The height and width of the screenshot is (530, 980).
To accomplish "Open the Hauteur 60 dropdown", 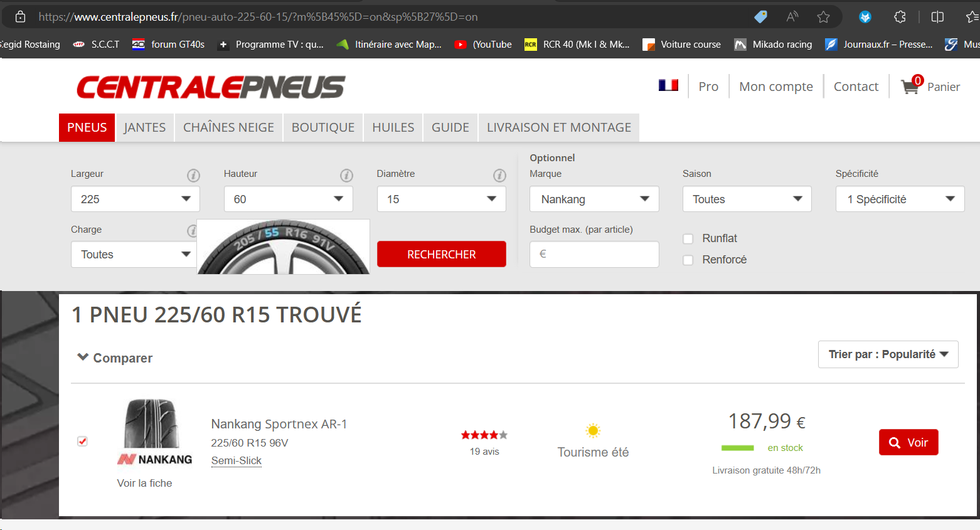I will point(289,199).
